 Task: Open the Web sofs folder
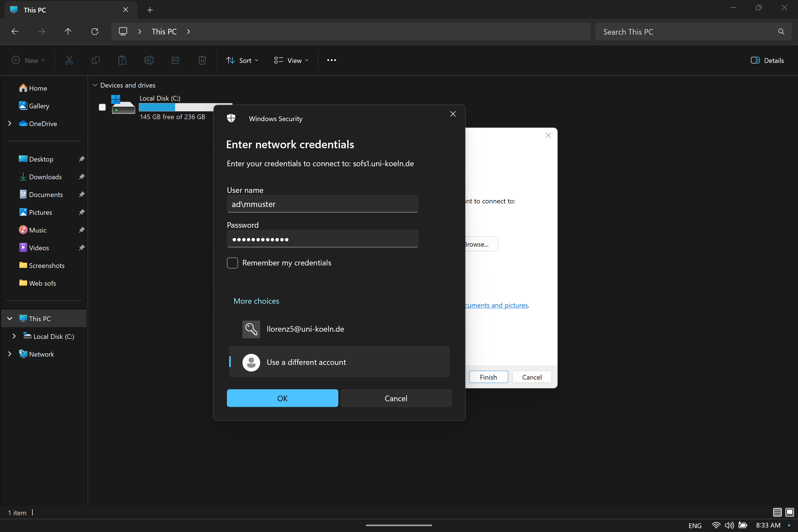point(38,283)
